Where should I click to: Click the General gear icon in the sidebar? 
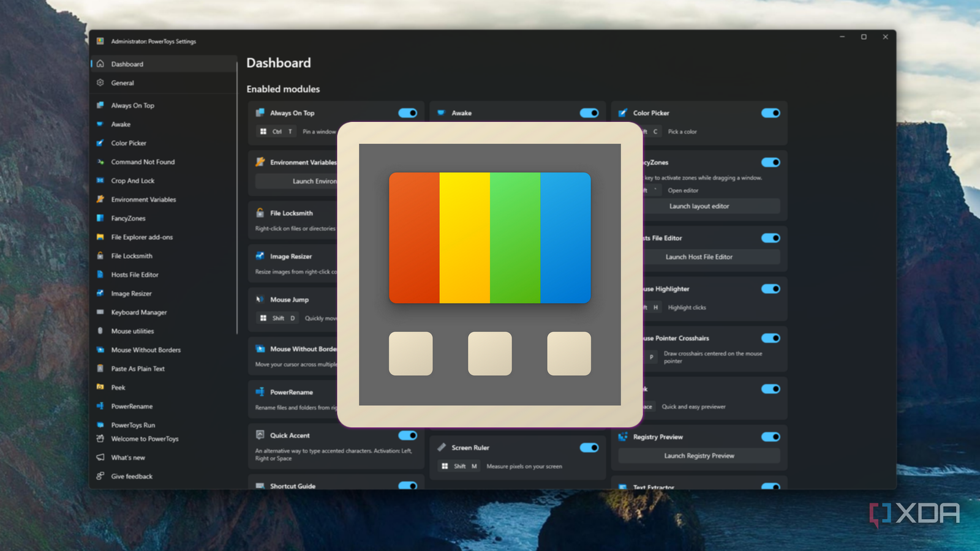click(100, 83)
